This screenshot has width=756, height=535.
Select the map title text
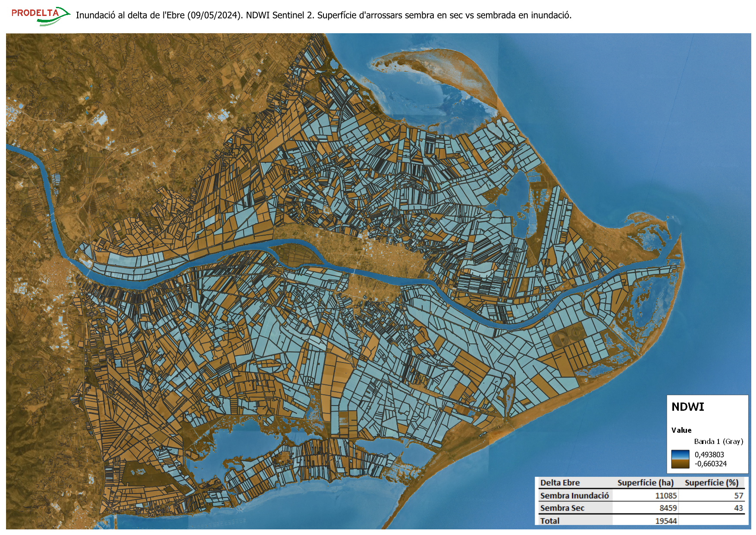[323, 15]
